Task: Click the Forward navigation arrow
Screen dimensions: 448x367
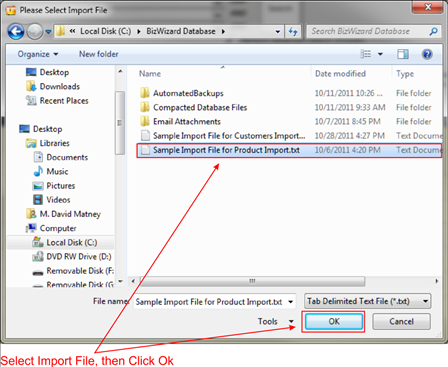Action: point(34,32)
